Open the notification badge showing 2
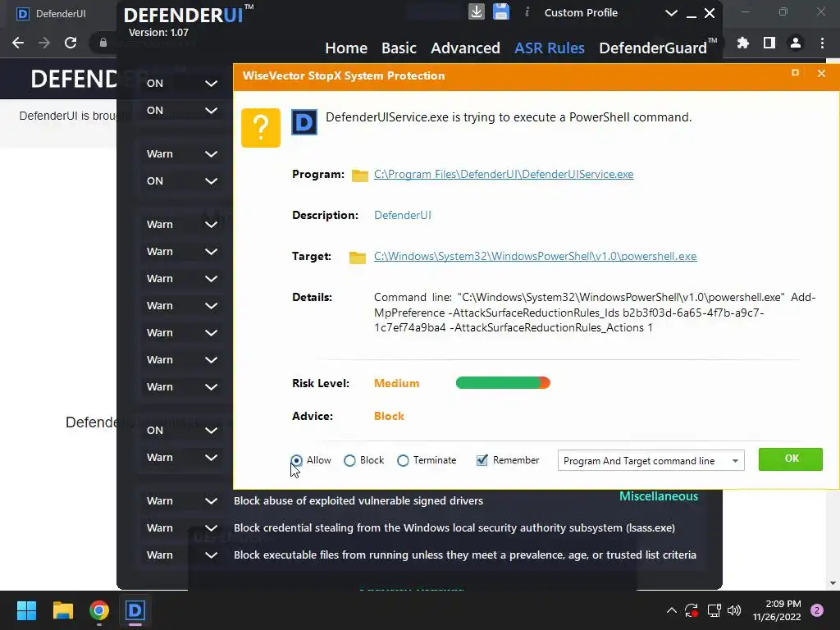 click(x=817, y=610)
